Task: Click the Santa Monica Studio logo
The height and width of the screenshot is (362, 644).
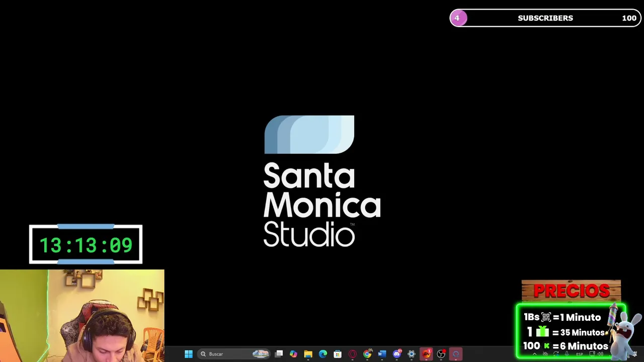Action: click(322, 181)
